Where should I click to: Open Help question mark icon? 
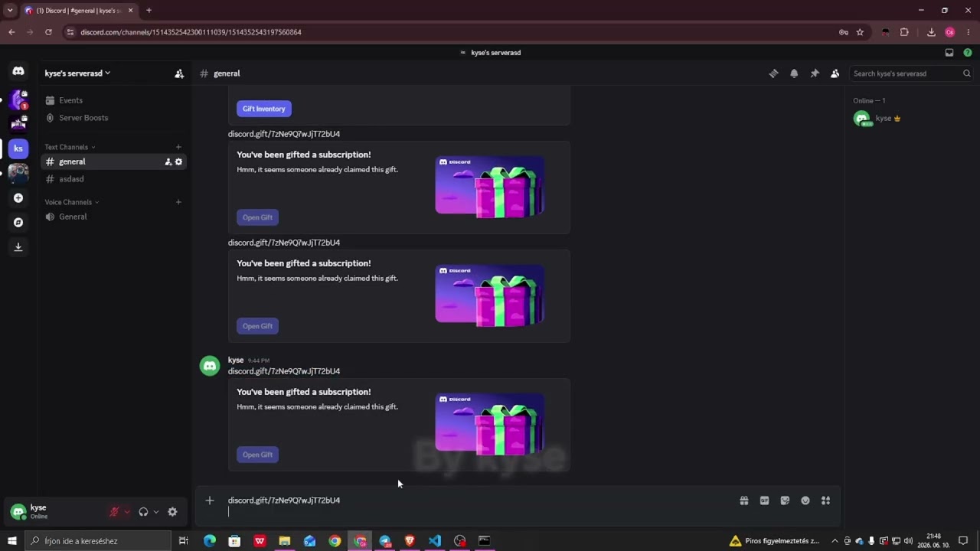(x=968, y=53)
